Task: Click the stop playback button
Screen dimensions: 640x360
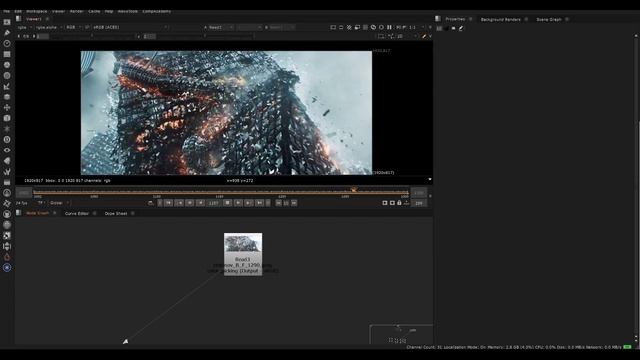Action: pos(227,203)
